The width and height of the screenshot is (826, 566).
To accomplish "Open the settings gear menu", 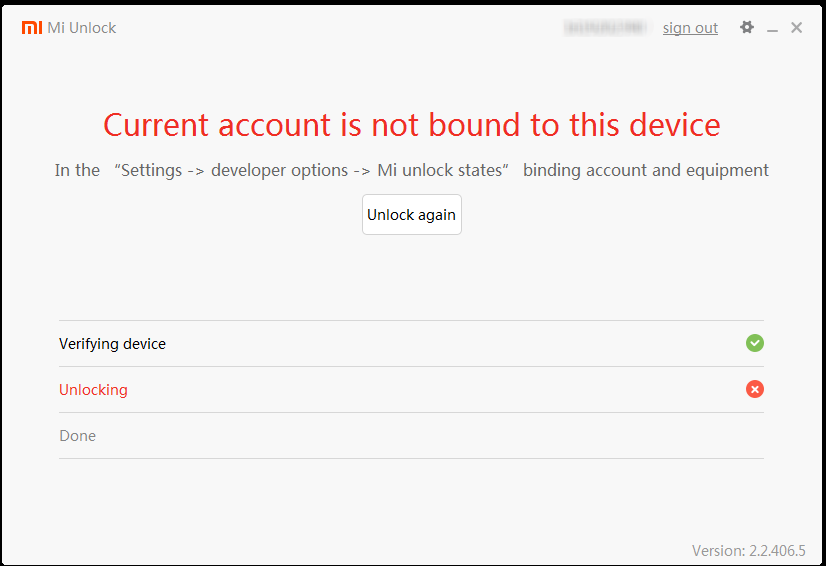I will pos(747,28).
